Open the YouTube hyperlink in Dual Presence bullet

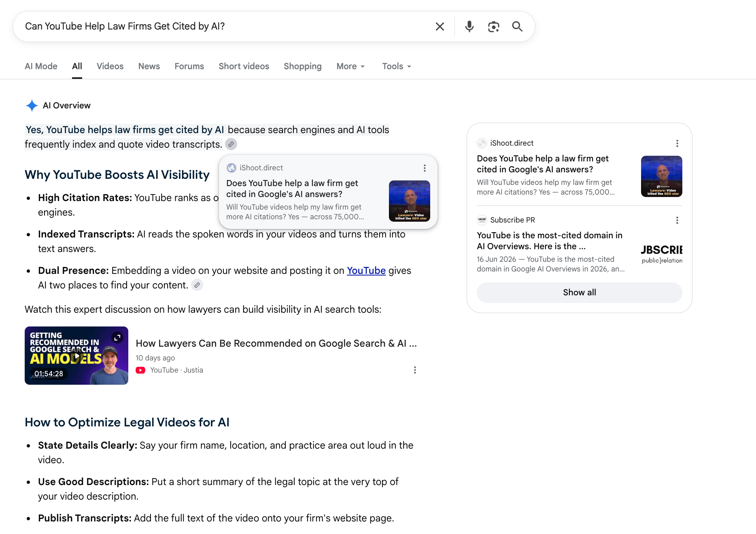(x=366, y=271)
